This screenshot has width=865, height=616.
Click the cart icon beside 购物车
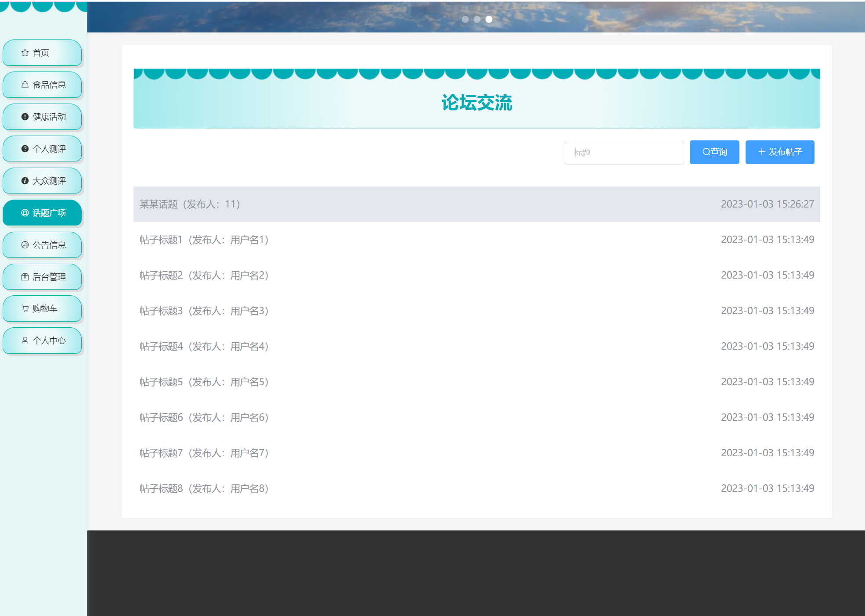[x=25, y=308]
